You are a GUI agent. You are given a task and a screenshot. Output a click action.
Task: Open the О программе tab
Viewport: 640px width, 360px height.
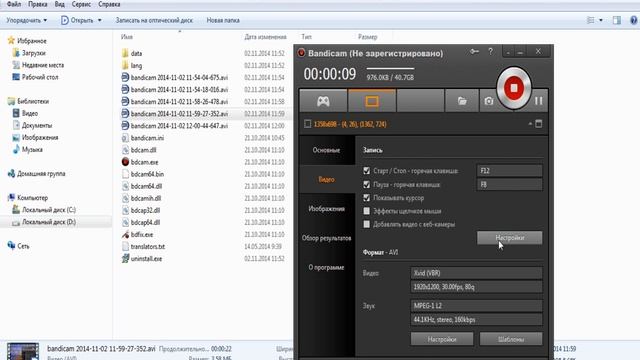coord(327,267)
